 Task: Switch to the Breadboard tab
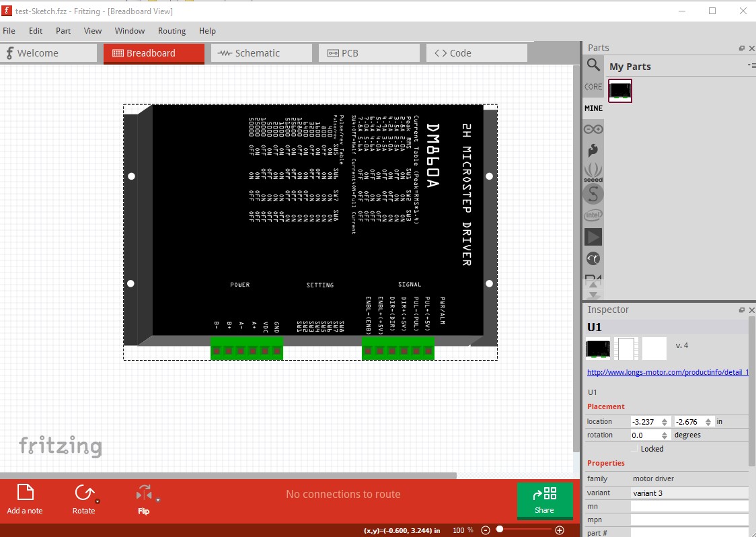click(x=154, y=53)
